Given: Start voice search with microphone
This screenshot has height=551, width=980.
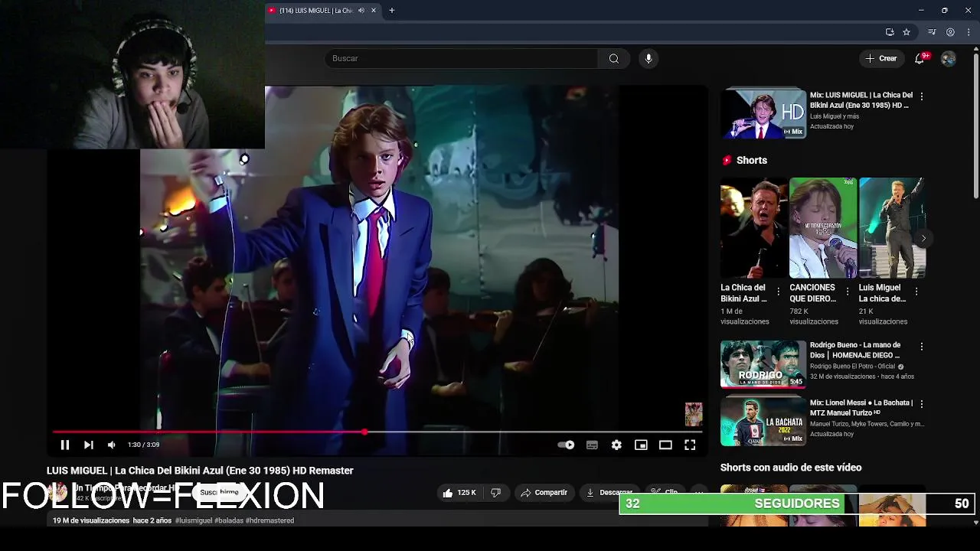Looking at the screenshot, I should (648, 58).
